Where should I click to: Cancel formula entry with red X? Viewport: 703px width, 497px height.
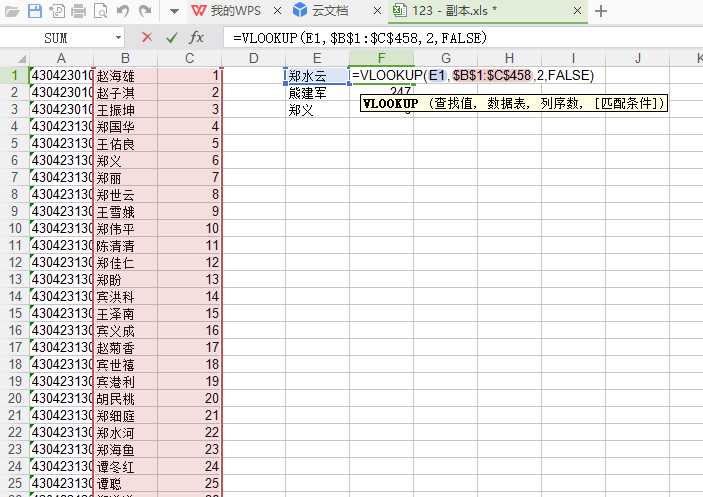pyautogui.click(x=147, y=38)
